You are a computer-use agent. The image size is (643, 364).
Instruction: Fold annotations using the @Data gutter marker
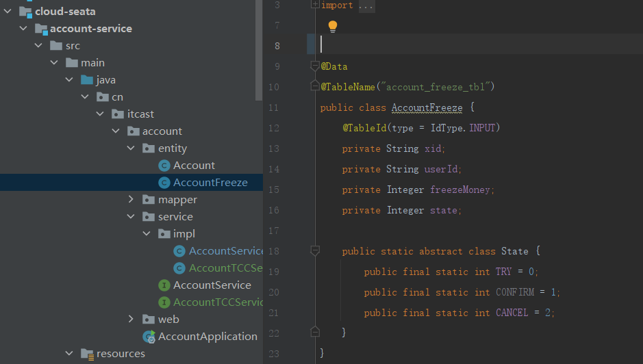315,66
